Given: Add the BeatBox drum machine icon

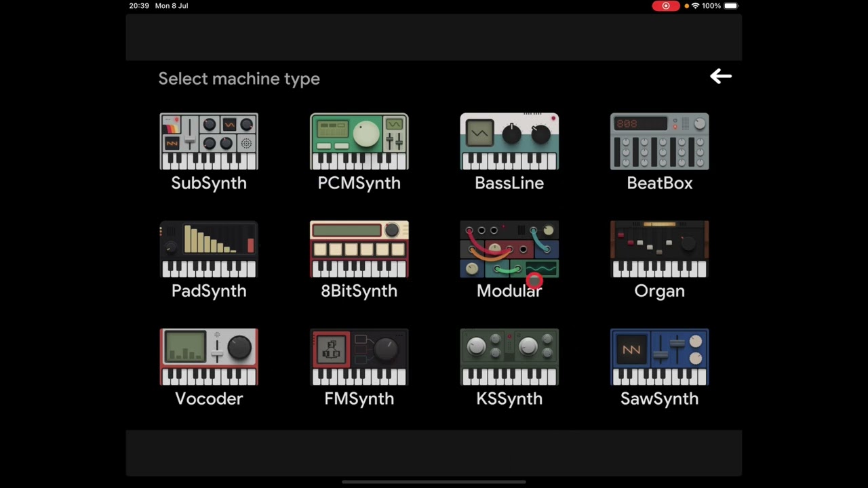Looking at the screenshot, I should click(x=660, y=142).
